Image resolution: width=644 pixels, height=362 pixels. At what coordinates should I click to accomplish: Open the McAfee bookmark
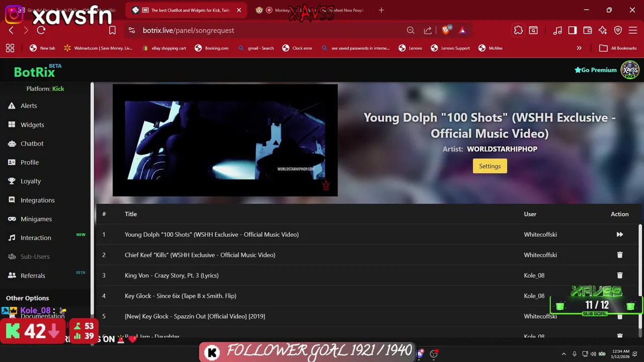[490, 48]
